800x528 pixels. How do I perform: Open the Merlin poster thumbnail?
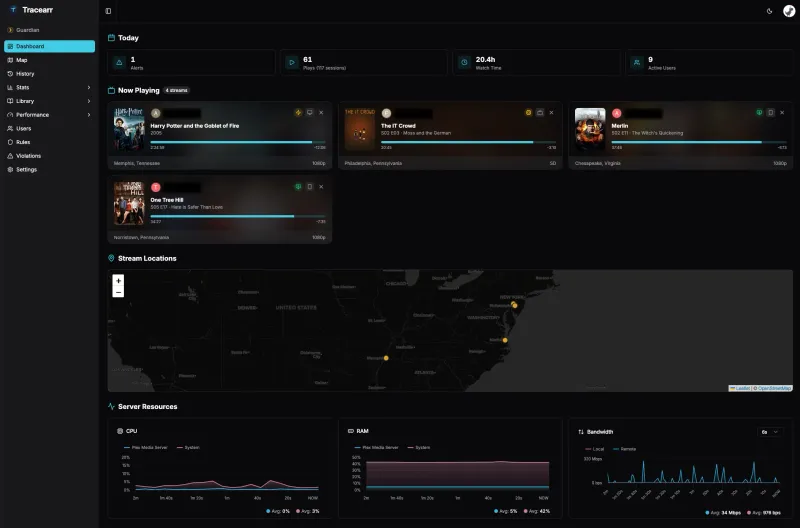(x=590, y=130)
